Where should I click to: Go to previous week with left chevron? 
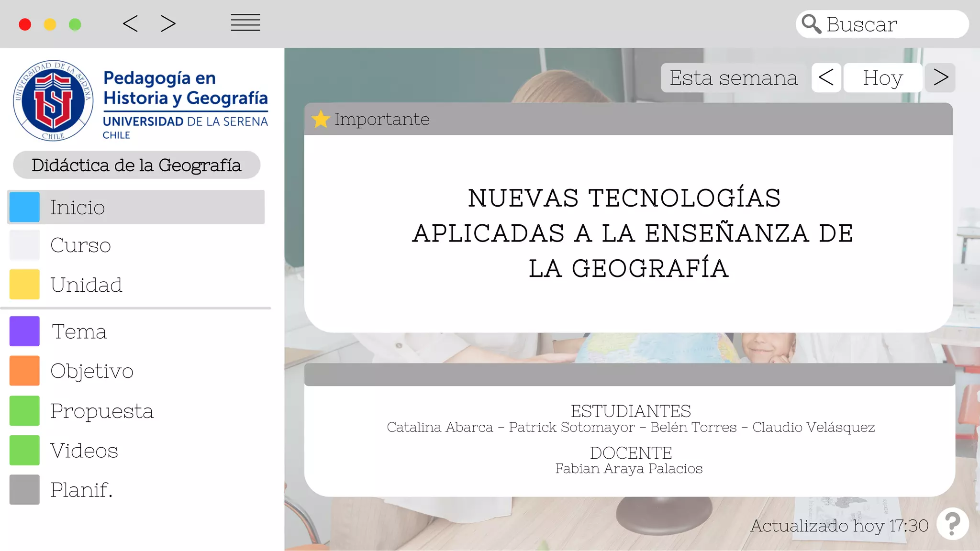point(826,77)
